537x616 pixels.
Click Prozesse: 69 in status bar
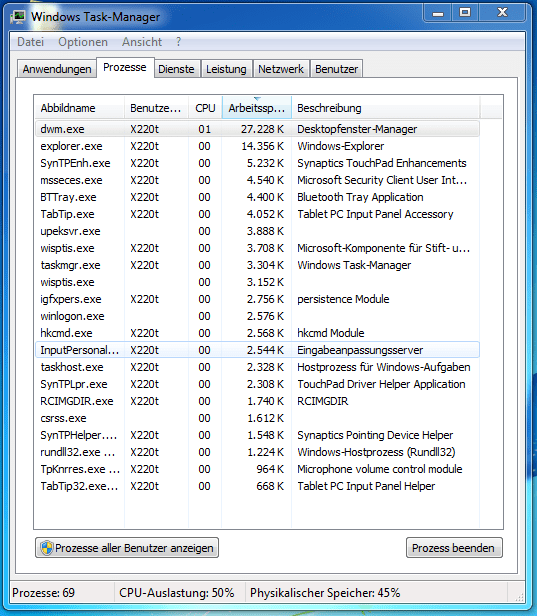click(x=43, y=592)
